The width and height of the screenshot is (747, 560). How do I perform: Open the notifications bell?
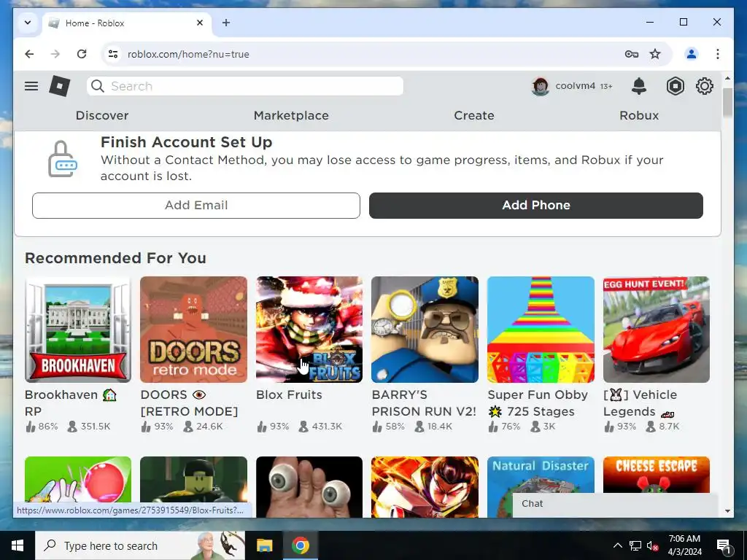click(639, 86)
